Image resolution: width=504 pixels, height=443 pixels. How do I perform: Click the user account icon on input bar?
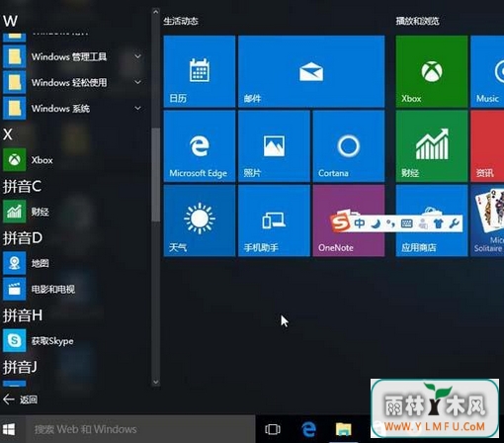(x=423, y=223)
